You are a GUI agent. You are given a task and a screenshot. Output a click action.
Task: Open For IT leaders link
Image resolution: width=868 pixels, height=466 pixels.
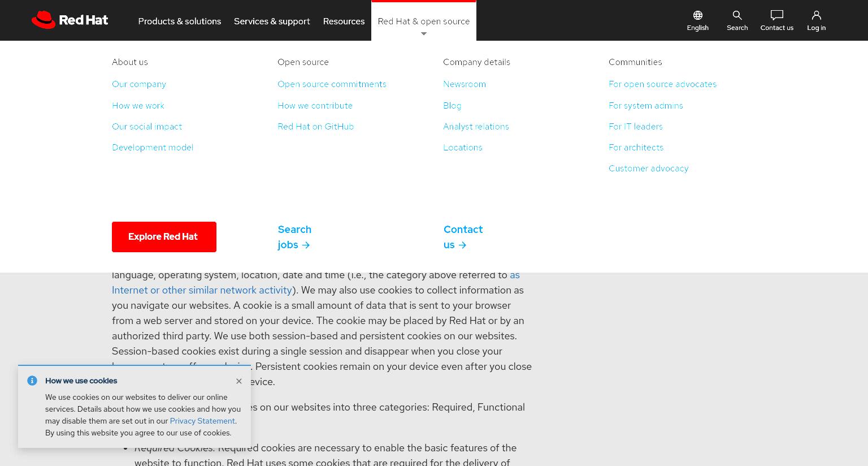click(x=636, y=127)
